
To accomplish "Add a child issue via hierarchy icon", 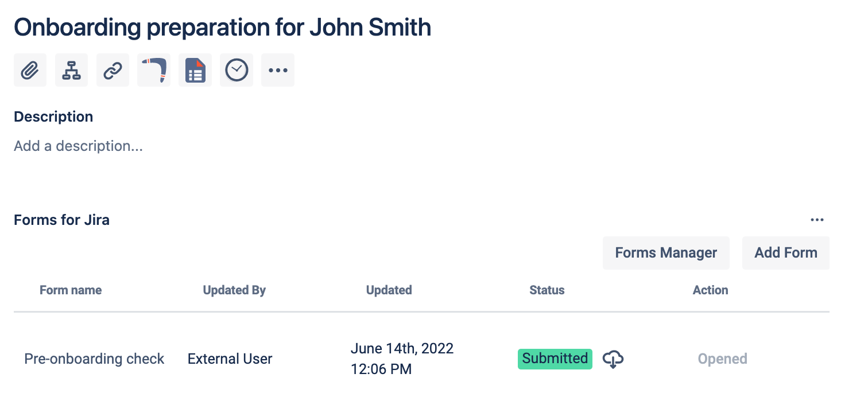I will click(71, 69).
